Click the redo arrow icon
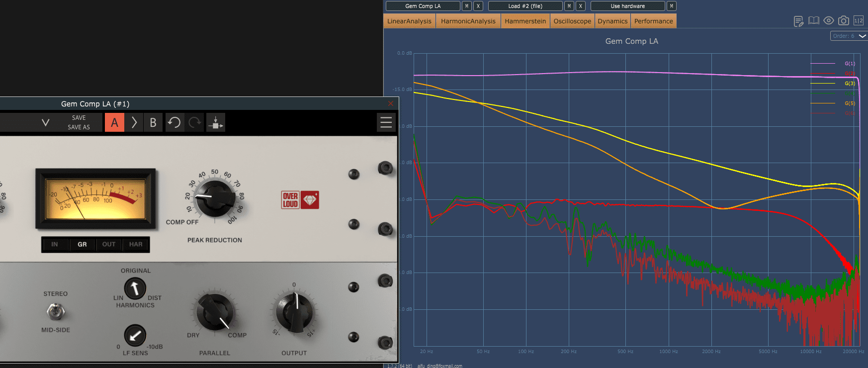The image size is (868, 368). [x=195, y=122]
